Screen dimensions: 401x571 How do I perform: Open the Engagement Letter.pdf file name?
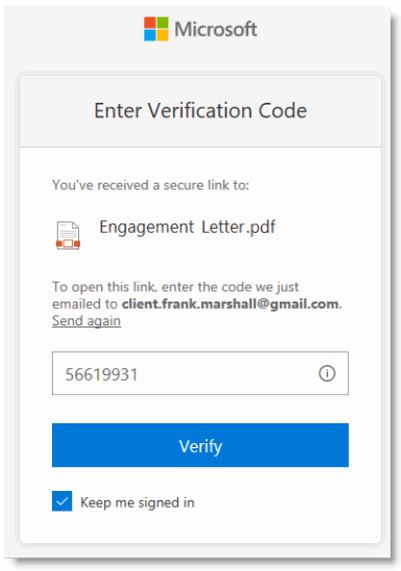[x=187, y=227]
